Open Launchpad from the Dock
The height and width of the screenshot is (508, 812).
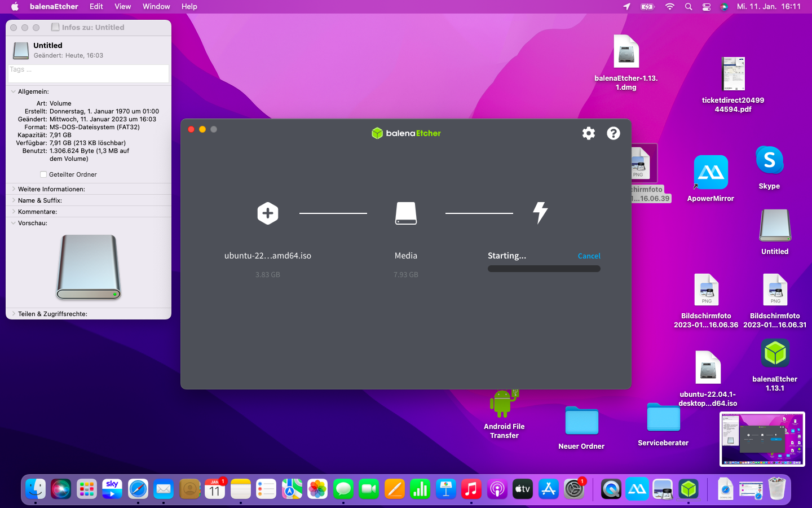(86, 489)
